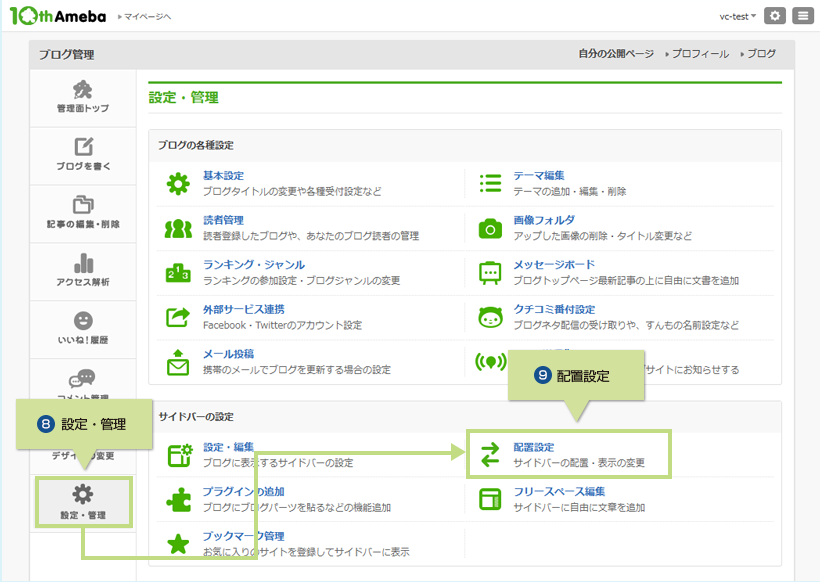Open クチコミ番付設定 link
The image size is (820, 582).
click(x=554, y=309)
